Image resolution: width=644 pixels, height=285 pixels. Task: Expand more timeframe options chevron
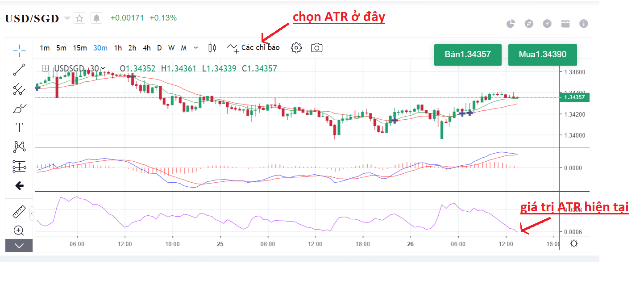[196, 48]
